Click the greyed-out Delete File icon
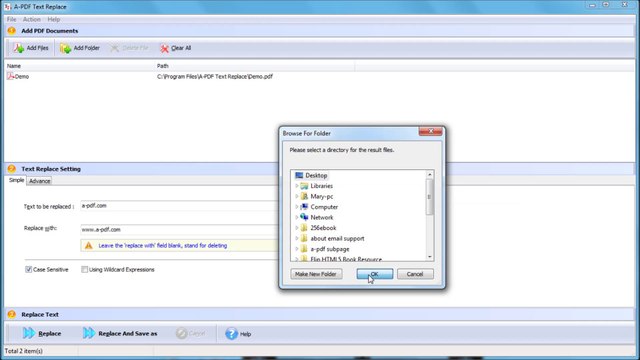Viewport: 640px width, 360px height. (x=115, y=48)
